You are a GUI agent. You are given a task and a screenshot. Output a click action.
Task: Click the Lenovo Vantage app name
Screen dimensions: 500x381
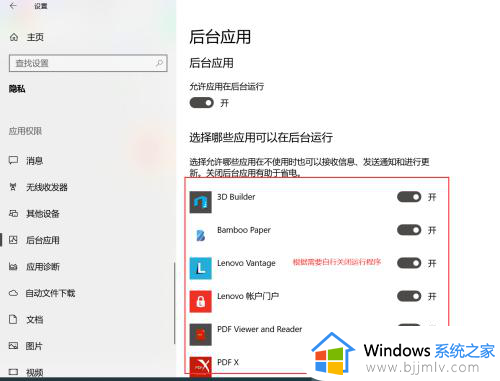click(246, 263)
